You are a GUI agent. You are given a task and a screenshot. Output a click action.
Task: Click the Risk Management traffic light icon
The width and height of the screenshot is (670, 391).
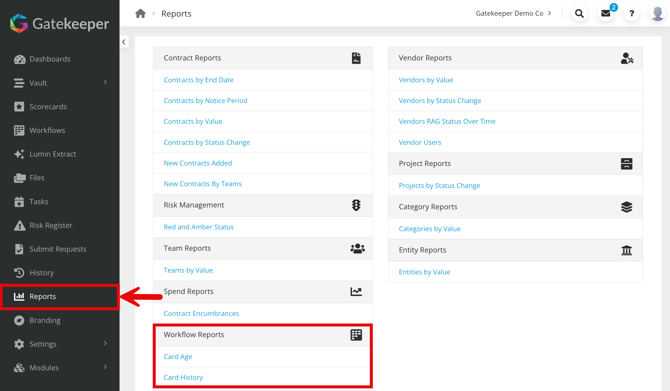(356, 205)
